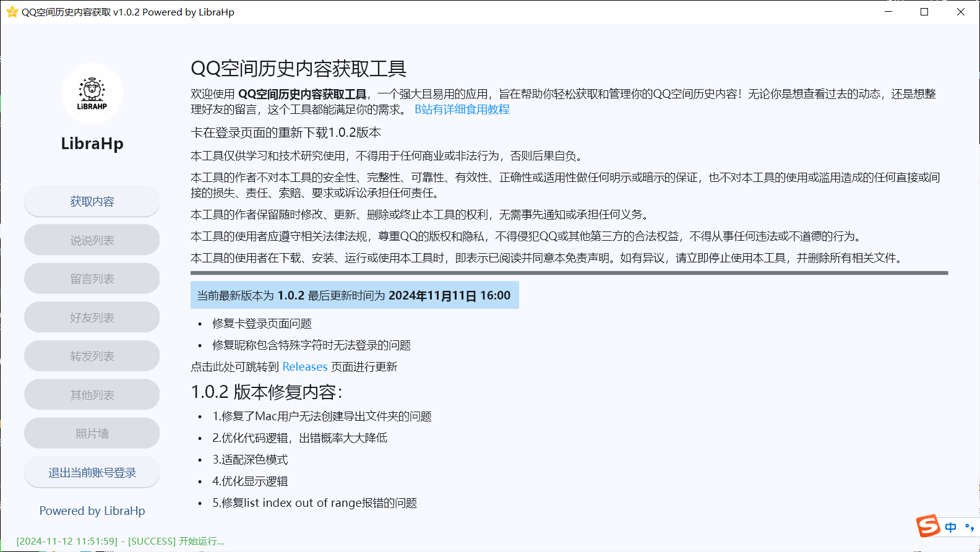The width and height of the screenshot is (980, 552).
Task: Go to the 好友列表 page
Action: point(92,317)
